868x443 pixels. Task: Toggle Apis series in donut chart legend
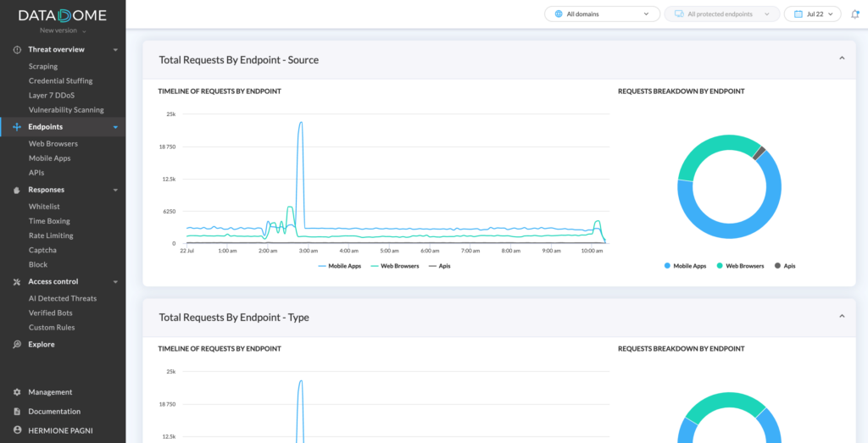(784, 266)
